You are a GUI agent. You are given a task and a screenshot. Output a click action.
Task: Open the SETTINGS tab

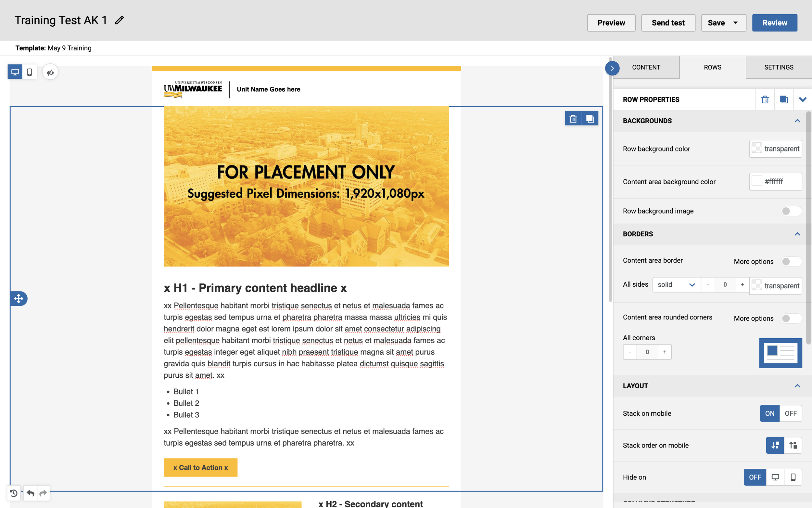[x=779, y=67]
